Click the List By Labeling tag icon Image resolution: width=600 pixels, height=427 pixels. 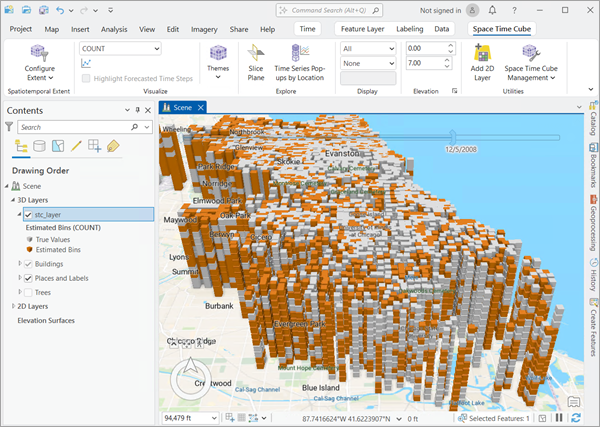[x=113, y=146]
